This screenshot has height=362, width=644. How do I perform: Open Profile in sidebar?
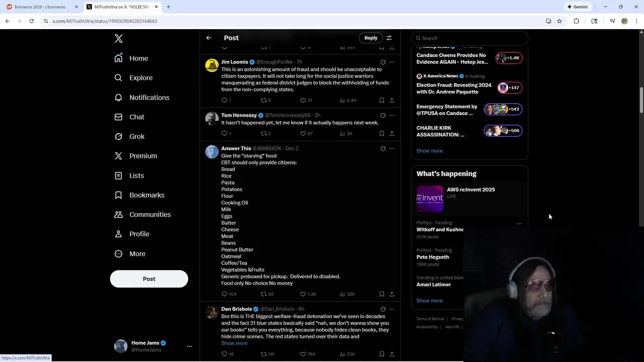tap(132, 234)
